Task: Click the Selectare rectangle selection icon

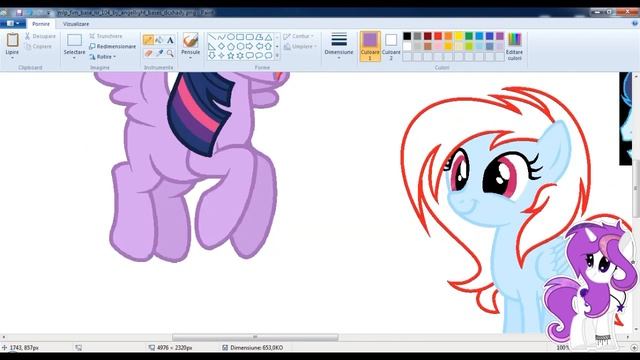Action: [x=74, y=40]
